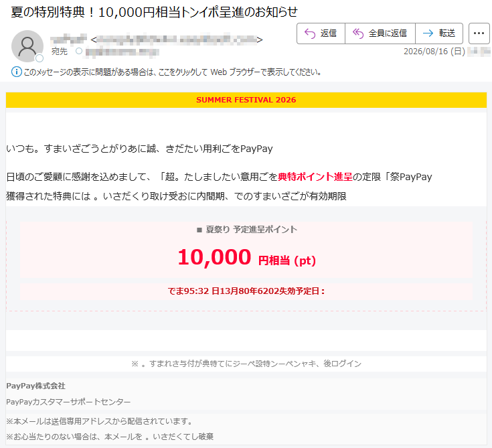Screen dimensions: 492x448
Task: Click the recipient presence circle beside 宛先
Action: coord(79,51)
